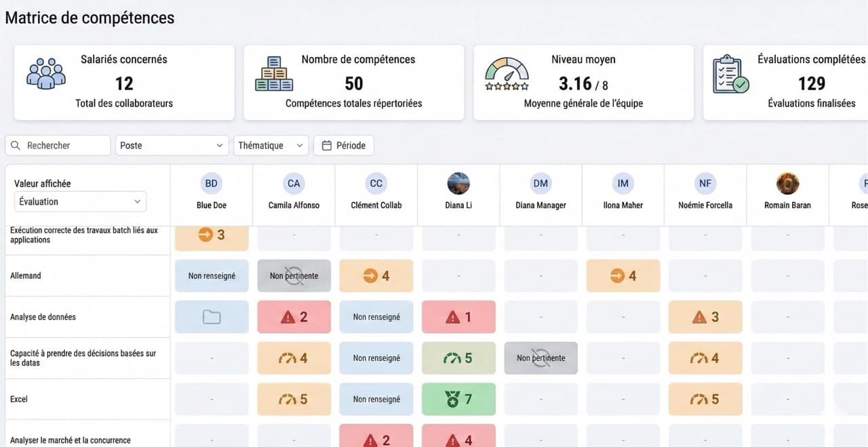The width and height of the screenshot is (868, 447).
Task: Open the Période date filter
Action: (343, 145)
